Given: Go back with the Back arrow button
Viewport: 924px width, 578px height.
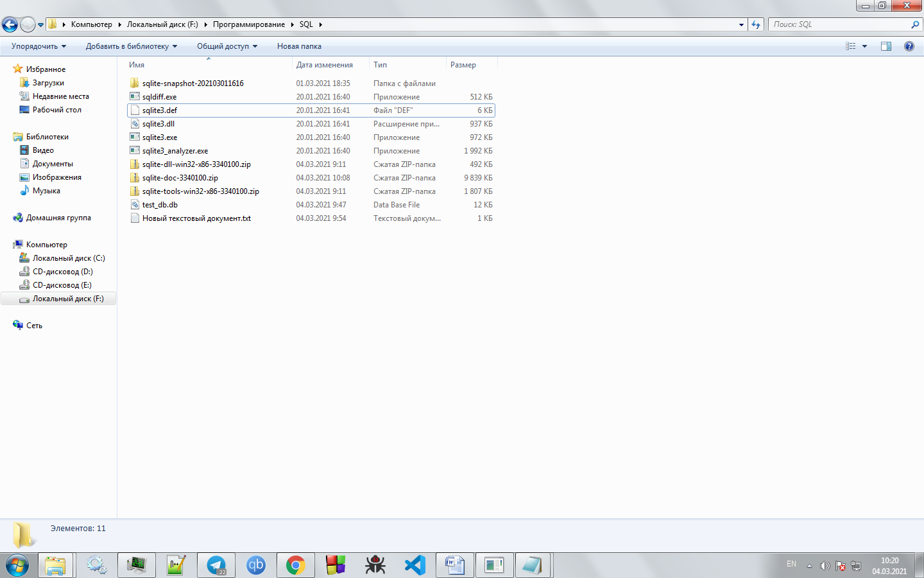Looking at the screenshot, I should [10, 24].
